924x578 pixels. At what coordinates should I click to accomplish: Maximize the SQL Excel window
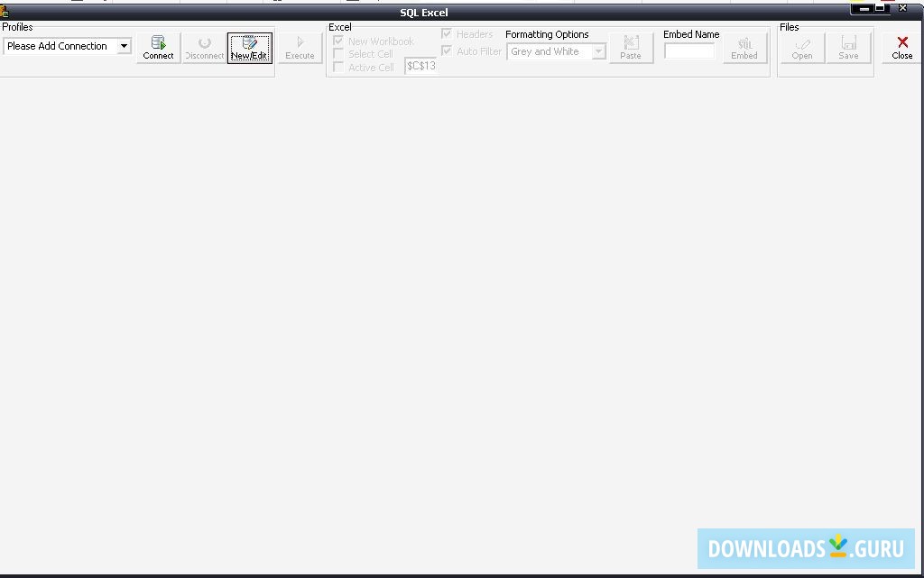(880, 8)
